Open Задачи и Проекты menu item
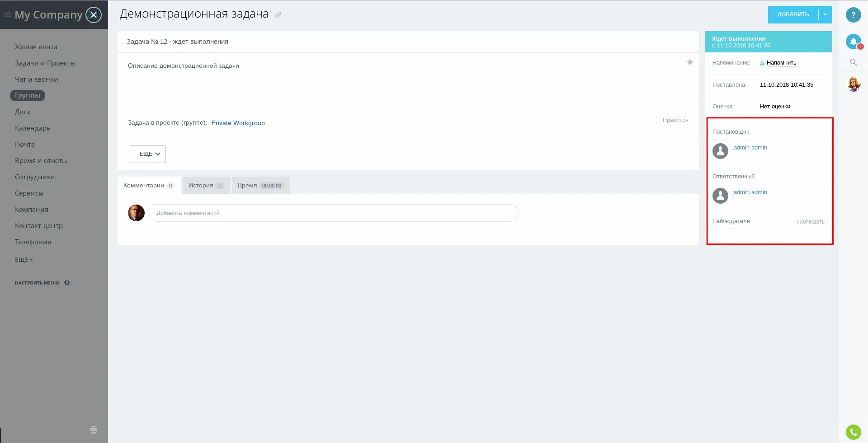This screenshot has width=868, height=443. [x=45, y=63]
